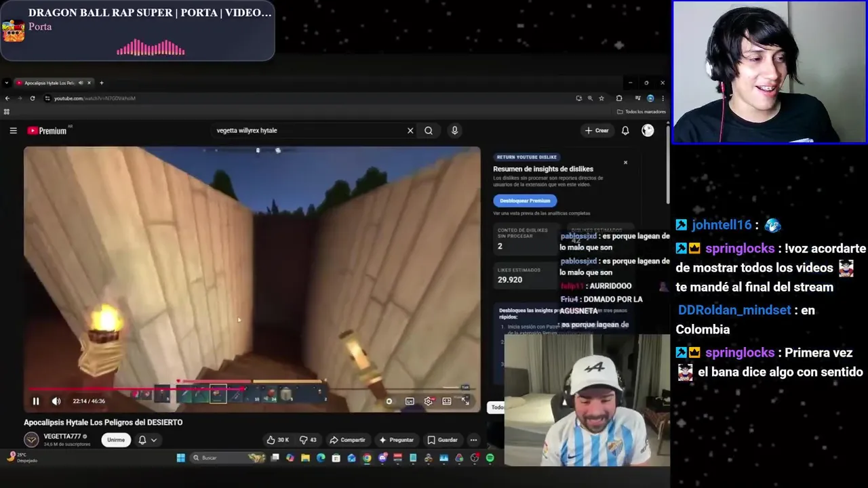Viewport: 868px width, 488px height.
Task: Click the magnifier search button
Action: (x=429, y=131)
